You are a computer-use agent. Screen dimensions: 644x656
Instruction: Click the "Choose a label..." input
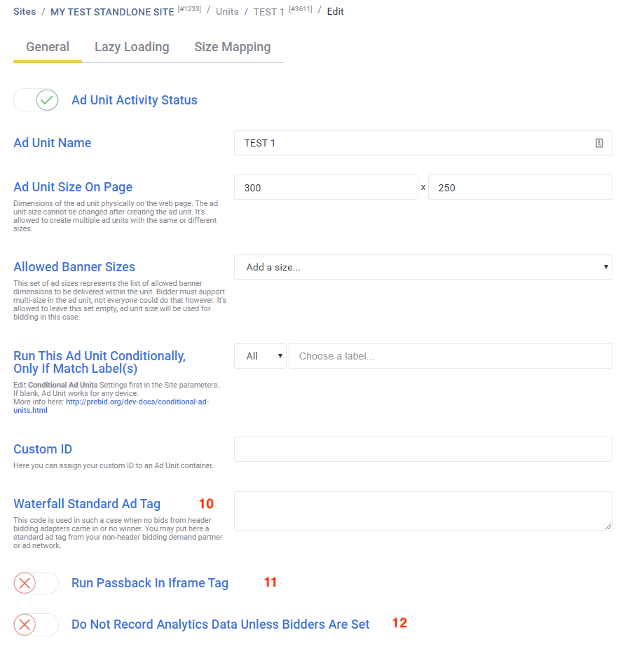point(450,356)
